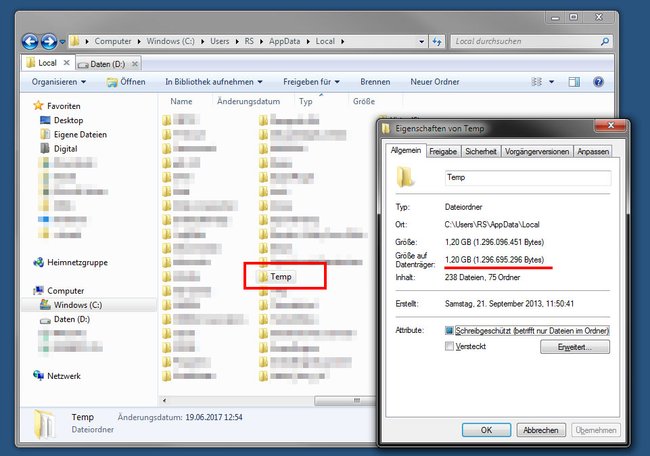
Task: Select the 'Users' breadcrumb segment
Action: point(220,41)
